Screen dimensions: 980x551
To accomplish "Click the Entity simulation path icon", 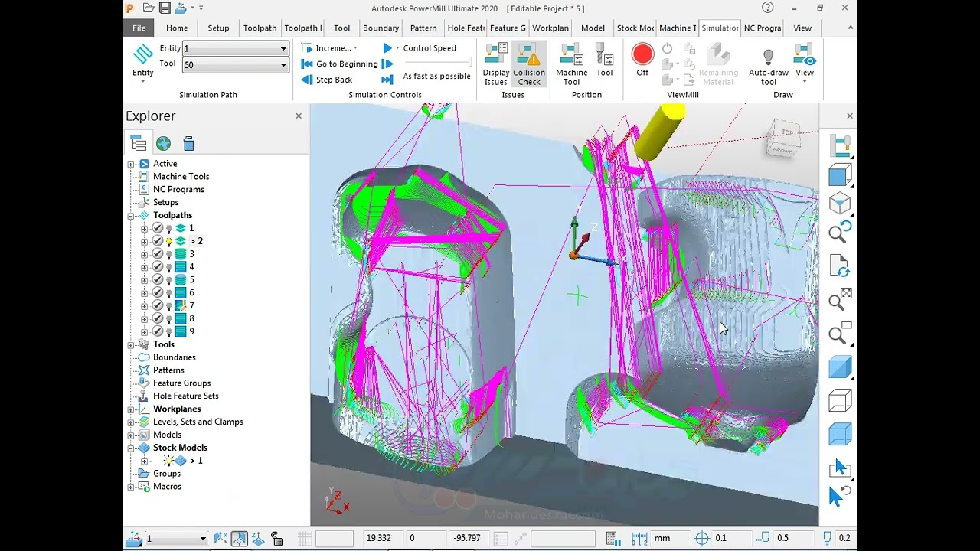I will click(143, 61).
